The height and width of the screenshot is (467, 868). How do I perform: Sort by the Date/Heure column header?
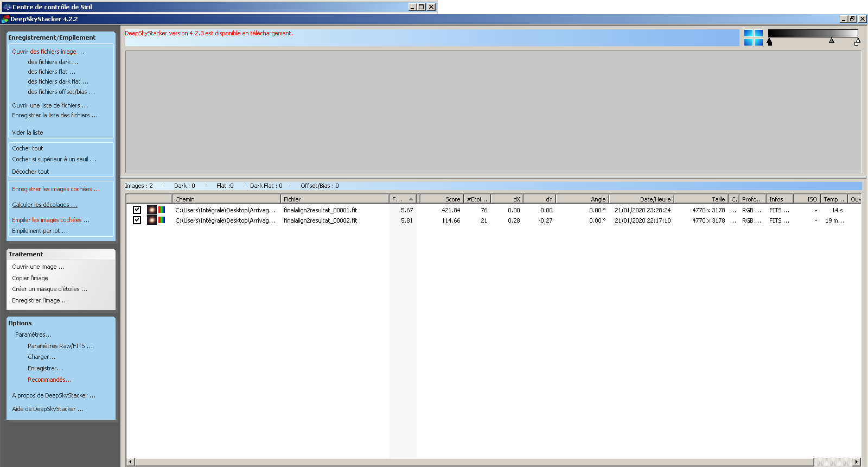641,199
